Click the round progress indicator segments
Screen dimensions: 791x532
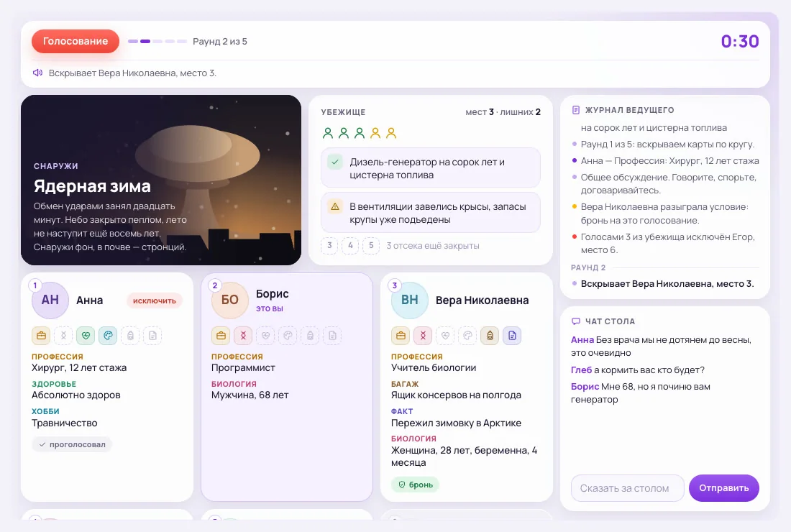157,42
